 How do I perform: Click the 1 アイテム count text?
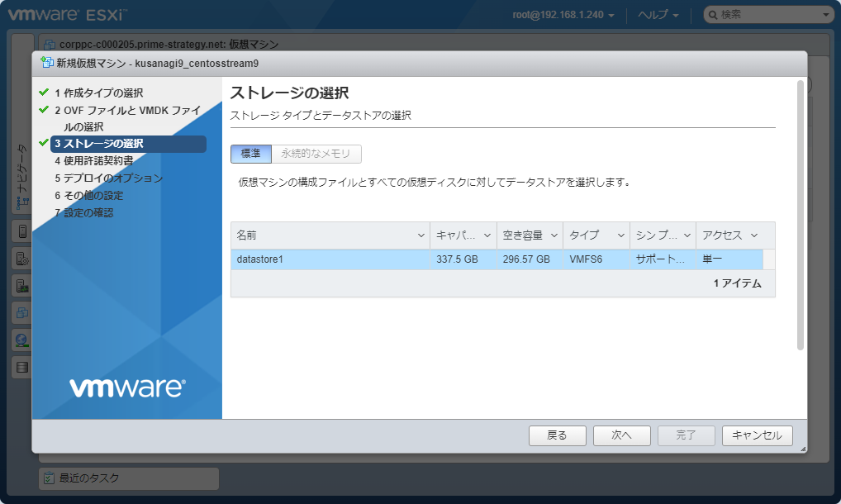point(738,283)
